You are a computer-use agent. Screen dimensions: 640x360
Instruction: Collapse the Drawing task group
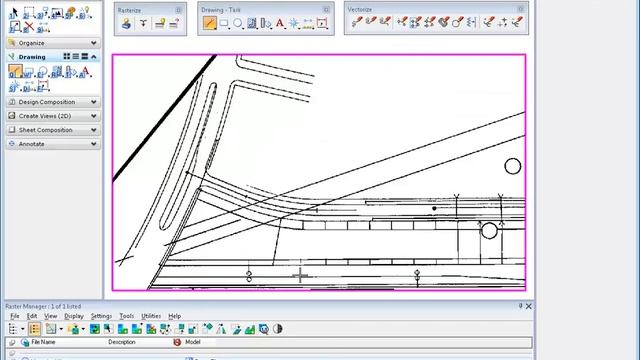tap(94, 57)
